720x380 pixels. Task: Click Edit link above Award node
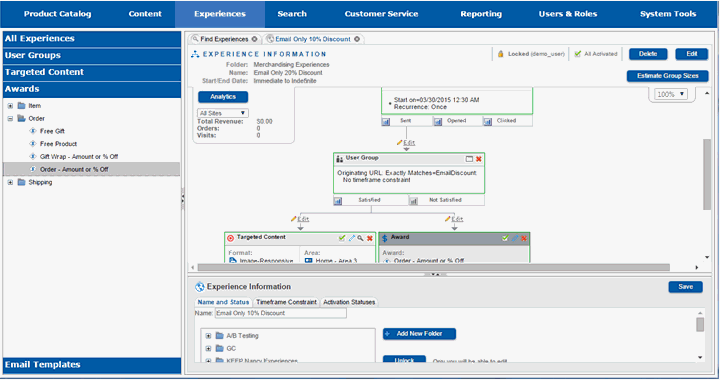click(457, 219)
